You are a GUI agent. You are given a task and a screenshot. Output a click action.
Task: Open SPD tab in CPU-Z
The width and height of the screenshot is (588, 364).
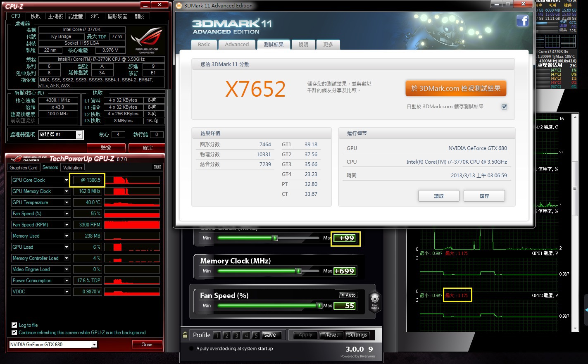95,17
